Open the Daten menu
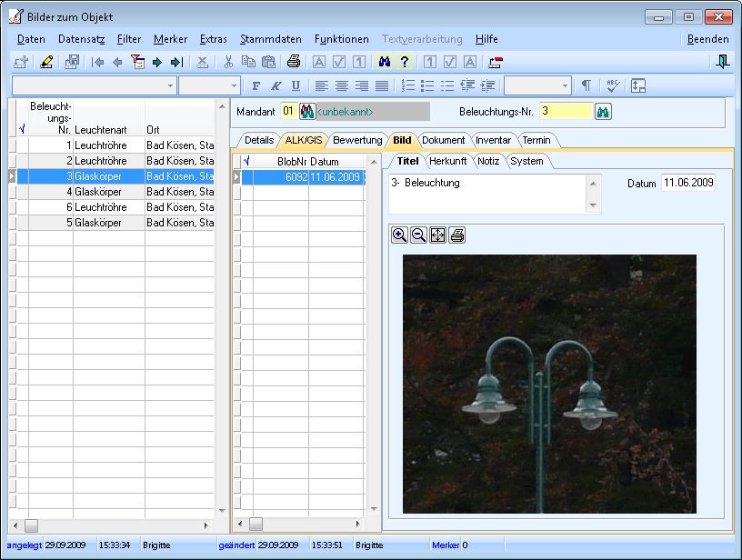The image size is (742, 560). pyautogui.click(x=31, y=39)
